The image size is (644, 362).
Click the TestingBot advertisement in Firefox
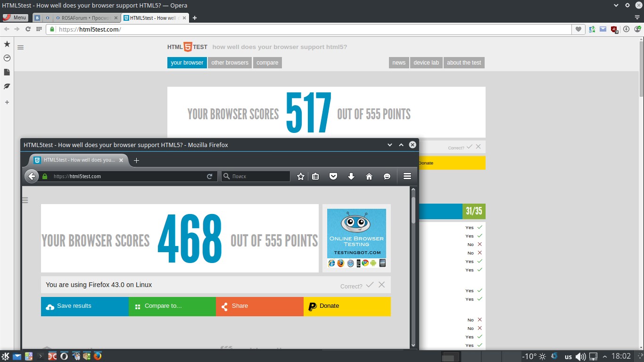click(x=356, y=238)
